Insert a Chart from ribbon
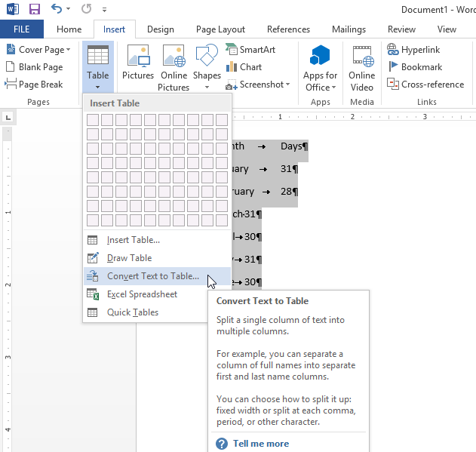476x452 pixels. [x=244, y=67]
